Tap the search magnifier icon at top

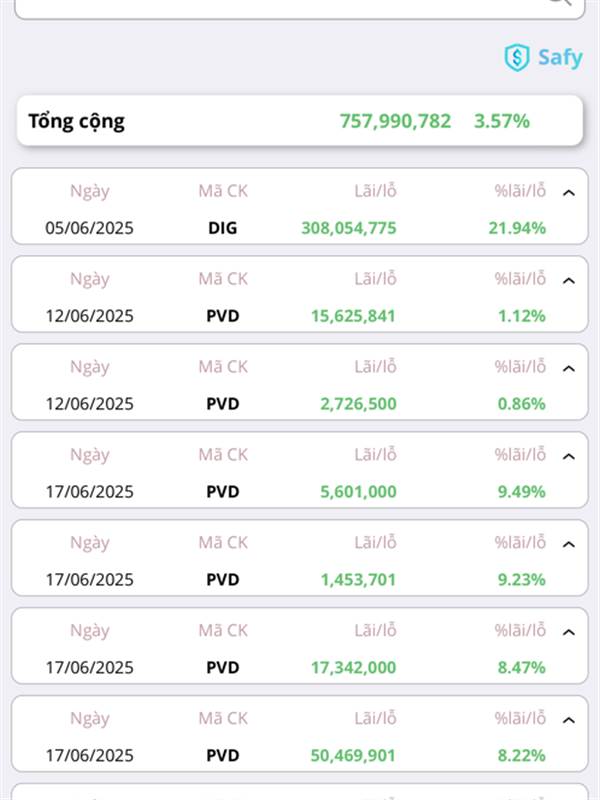(559, 2)
